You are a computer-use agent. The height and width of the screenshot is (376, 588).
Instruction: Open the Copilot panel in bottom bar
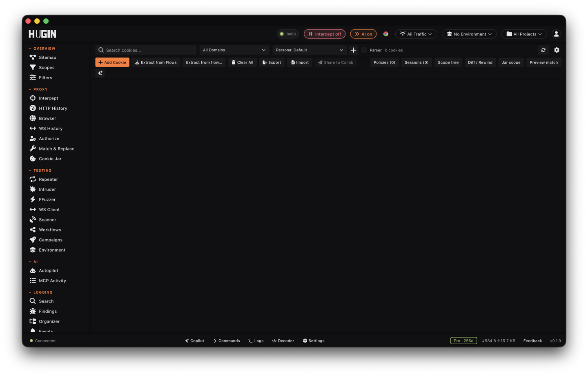click(x=194, y=341)
